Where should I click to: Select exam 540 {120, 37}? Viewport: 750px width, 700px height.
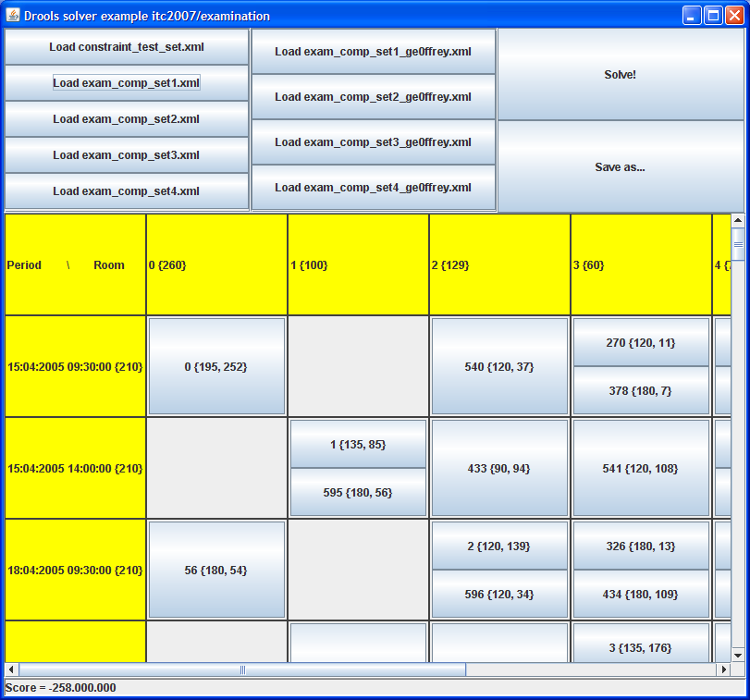click(x=499, y=366)
